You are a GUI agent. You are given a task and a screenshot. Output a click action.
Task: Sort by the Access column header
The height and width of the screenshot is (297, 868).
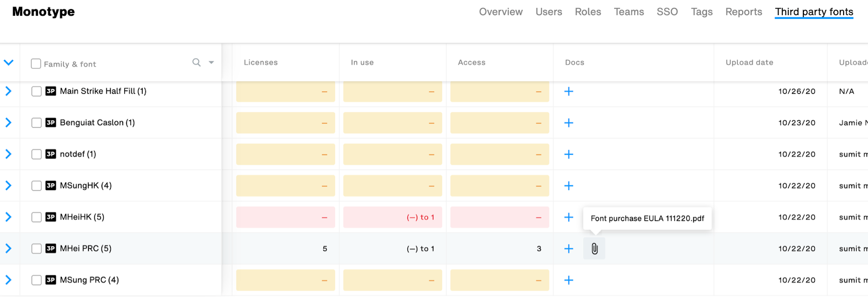(x=471, y=62)
